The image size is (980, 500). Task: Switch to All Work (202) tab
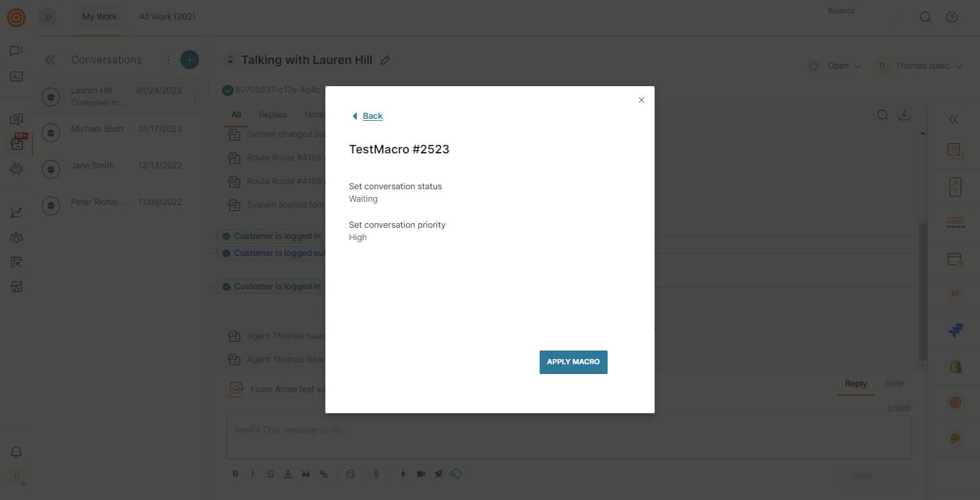point(167,17)
